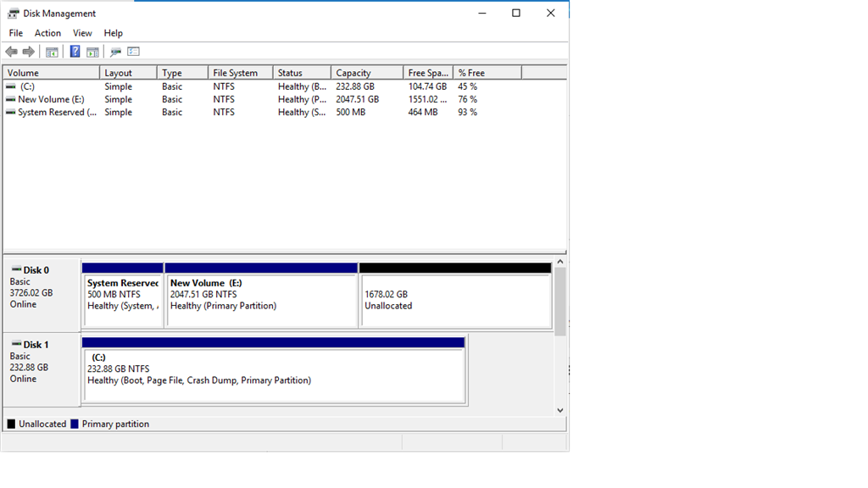Open the View menu
This screenshot has height=488, width=868.
pos(82,33)
